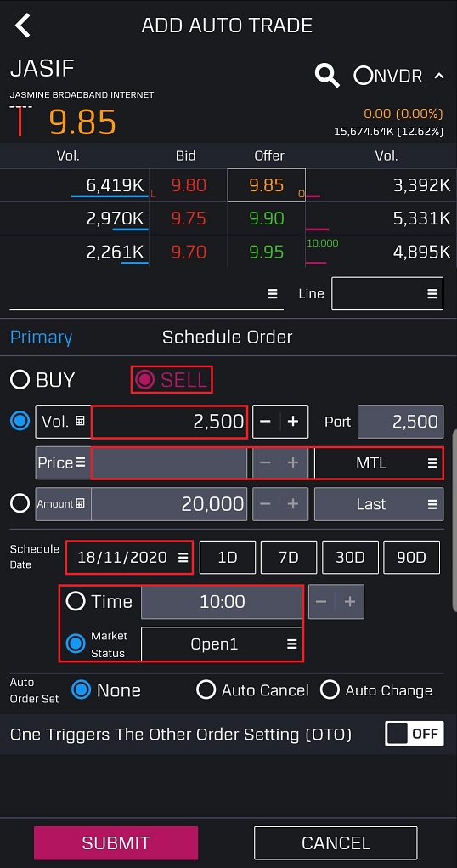457x868 pixels.
Task: Submit the auto trade order
Action: [116, 843]
